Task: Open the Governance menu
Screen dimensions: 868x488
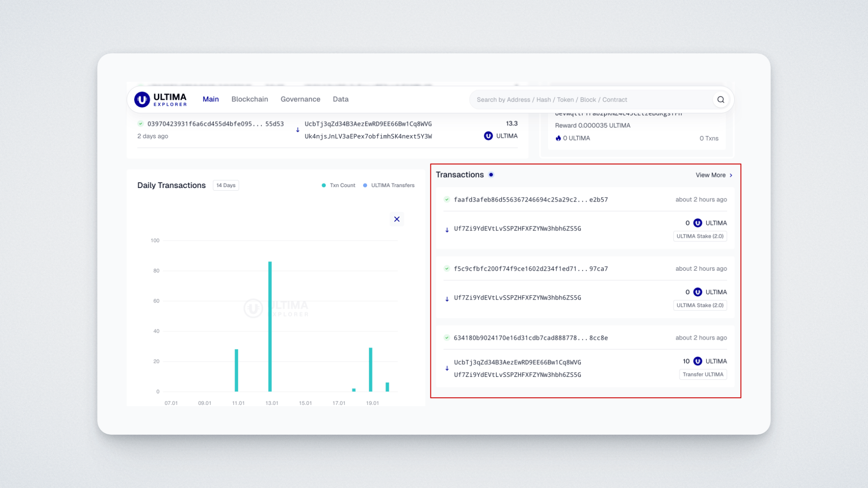Action: click(x=300, y=99)
